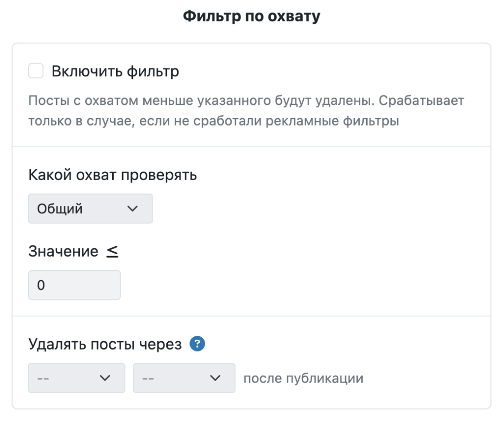The height and width of the screenshot is (422, 504).
Task: Click the "Значение" field label
Action: point(63,252)
